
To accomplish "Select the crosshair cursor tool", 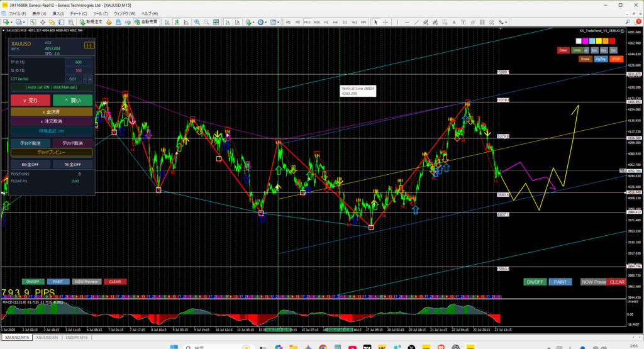I will [386, 22].
